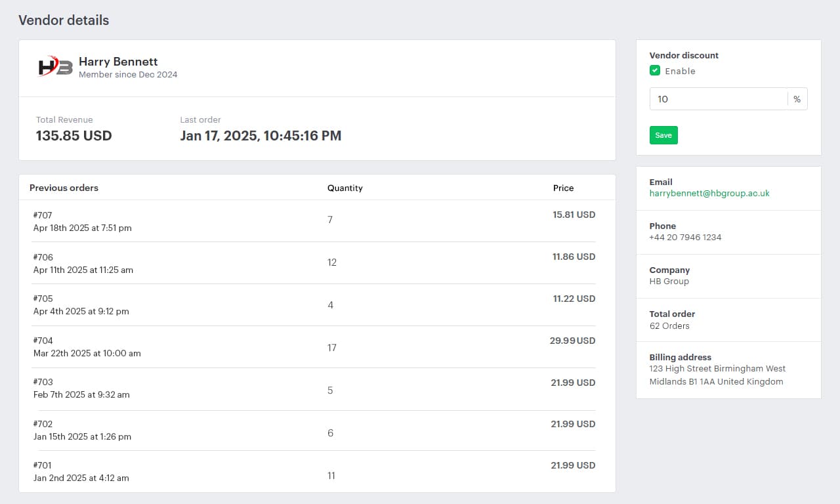Click the billing address in Birmingham
The image size is (840, 504).
(x=717, y=375)
